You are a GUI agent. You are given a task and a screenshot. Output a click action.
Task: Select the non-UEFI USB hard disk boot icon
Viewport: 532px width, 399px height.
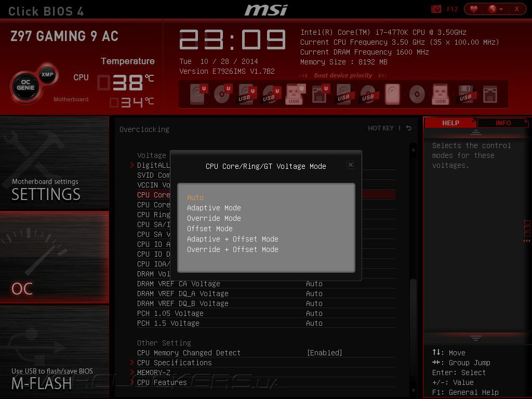[x=344, y=94]
